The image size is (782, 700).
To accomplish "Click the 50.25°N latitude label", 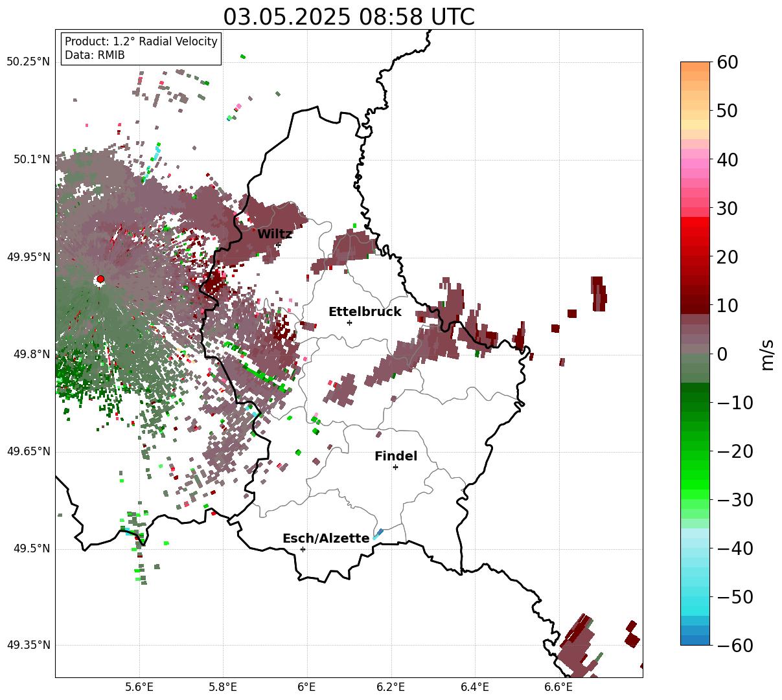I will click(x=28, y=62).
